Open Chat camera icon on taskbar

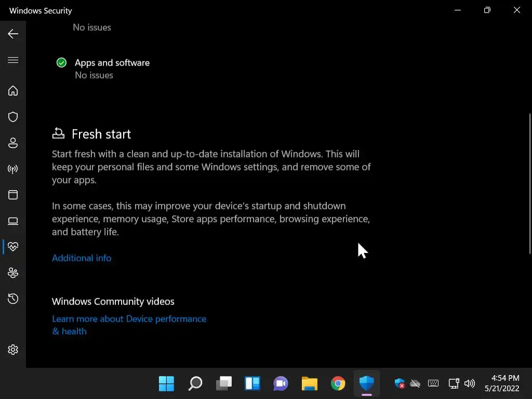coord(281,383)
